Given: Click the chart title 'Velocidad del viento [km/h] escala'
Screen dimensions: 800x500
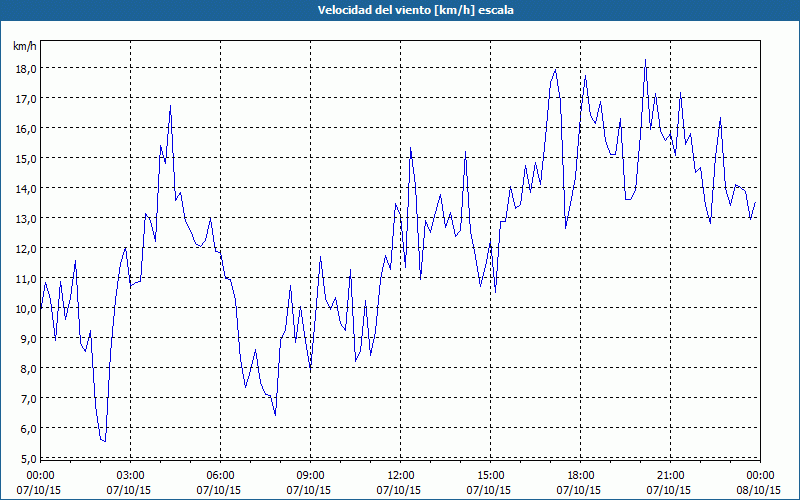Looking at the screenshot, I should (415, 10).
